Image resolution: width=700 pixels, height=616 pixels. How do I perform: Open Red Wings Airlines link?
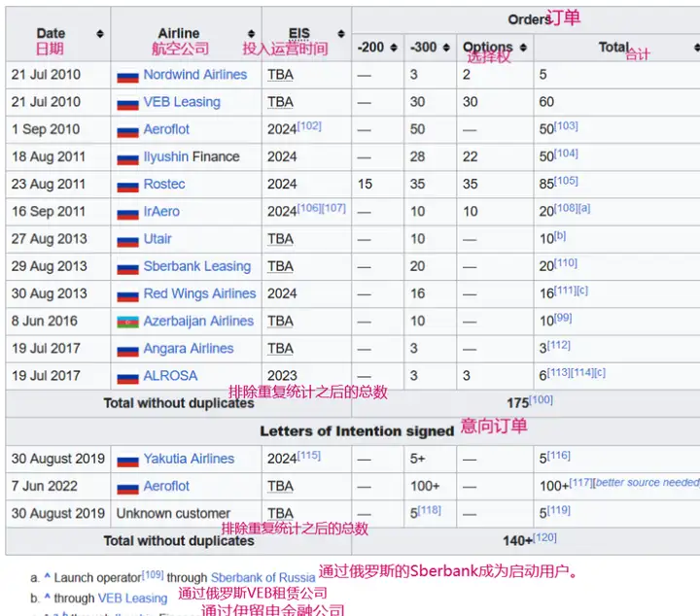pos(199,293)
